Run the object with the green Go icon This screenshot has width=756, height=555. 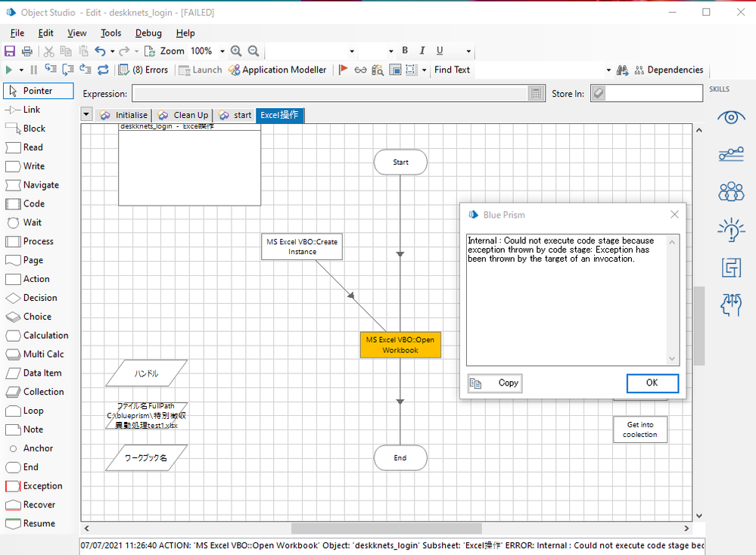[x=8, y=70]
